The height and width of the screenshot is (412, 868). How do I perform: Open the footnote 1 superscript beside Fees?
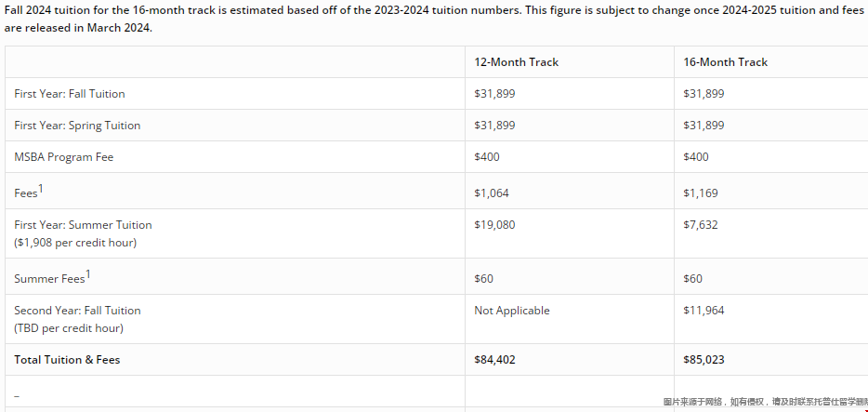tap(42, 188)
